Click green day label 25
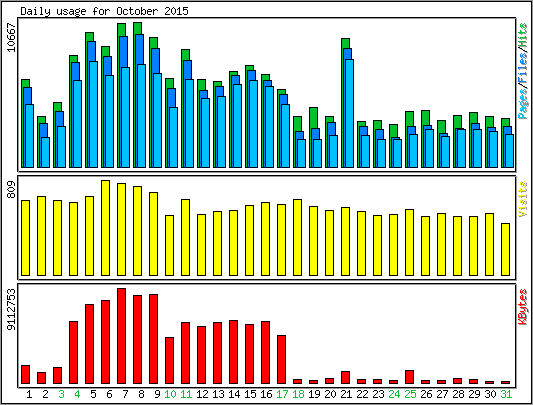This screenshot has height=405, width=533. point(410,394)
